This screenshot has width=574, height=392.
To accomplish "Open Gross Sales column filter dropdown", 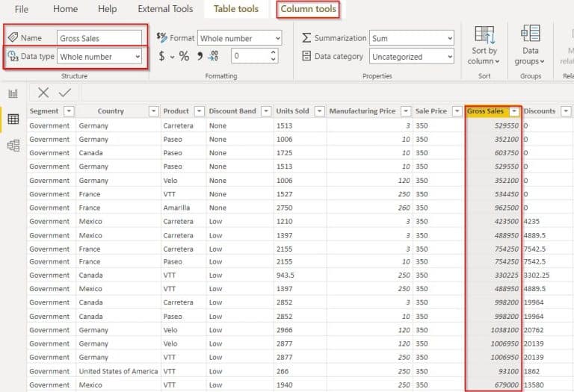I will (x=514, y=111).
